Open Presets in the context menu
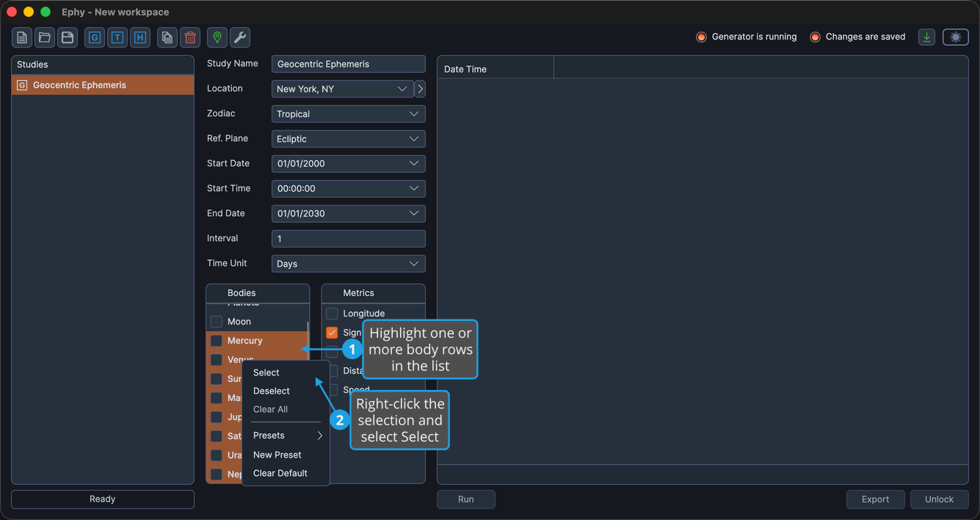 pos(286,436)
